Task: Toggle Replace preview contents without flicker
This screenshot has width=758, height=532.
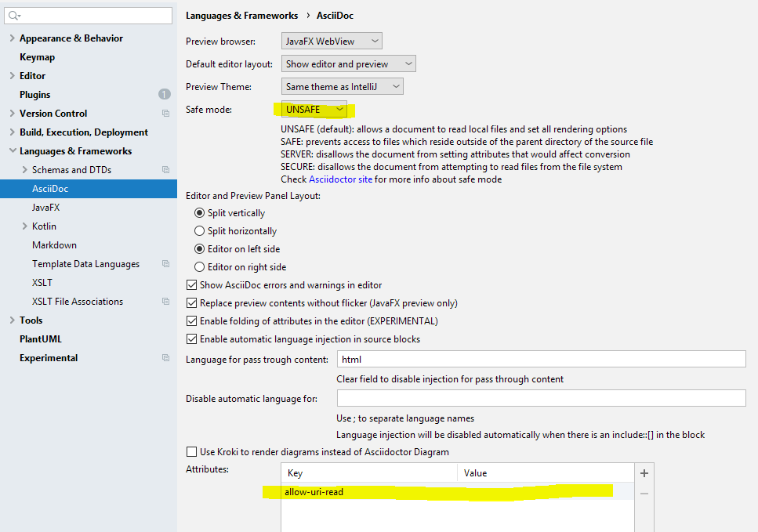Action: pos(192,303)
